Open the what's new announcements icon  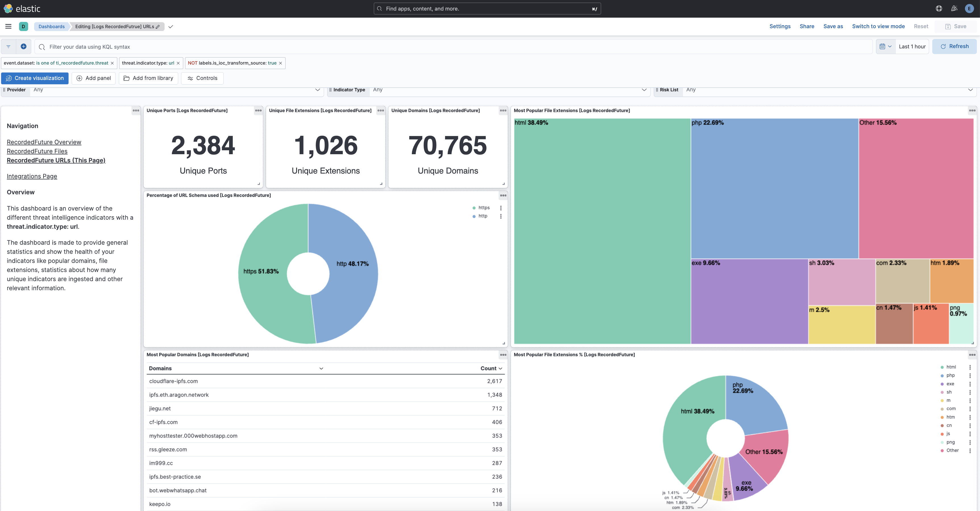(954, 8)
